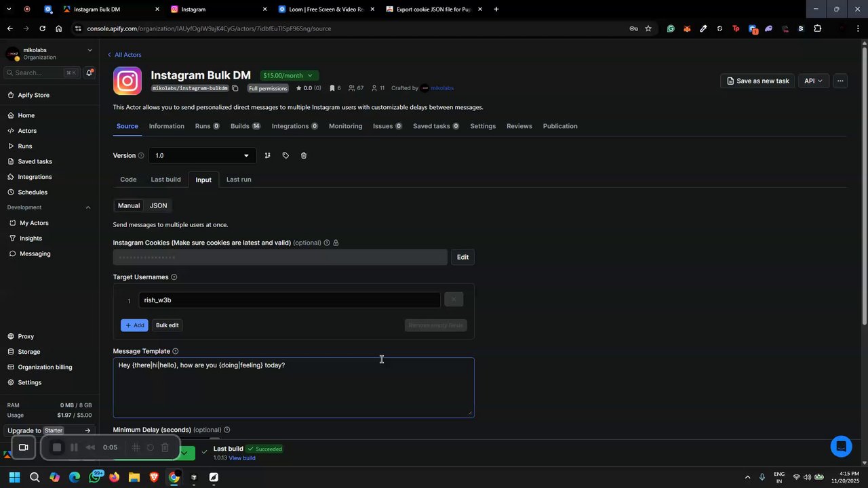Show help icon for Target Usernames
This screenshot has height=488, width=868.
[x=174, y=277]
